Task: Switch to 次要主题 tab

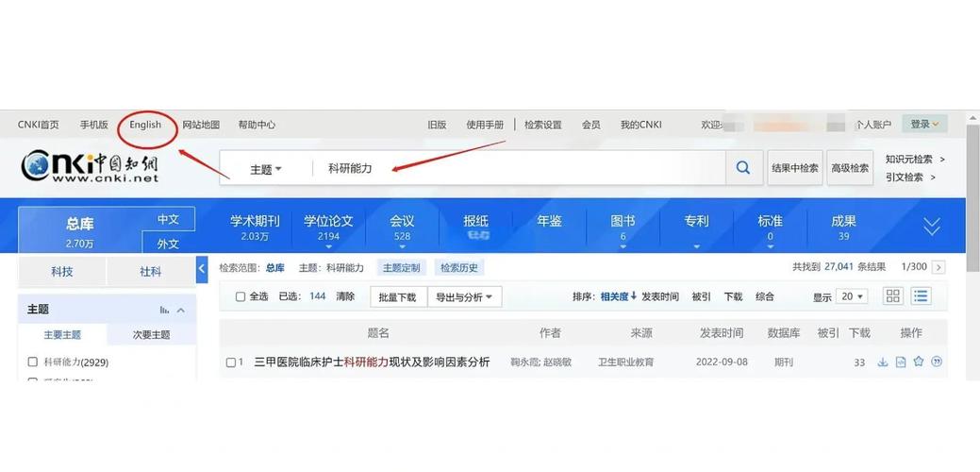Action: click(151, 334)
